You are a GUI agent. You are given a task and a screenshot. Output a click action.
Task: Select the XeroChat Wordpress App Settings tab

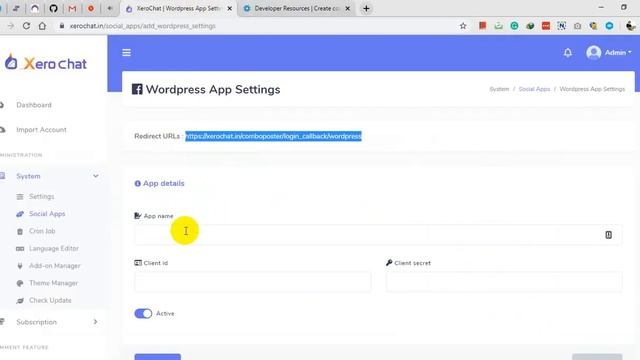[178, 8]
